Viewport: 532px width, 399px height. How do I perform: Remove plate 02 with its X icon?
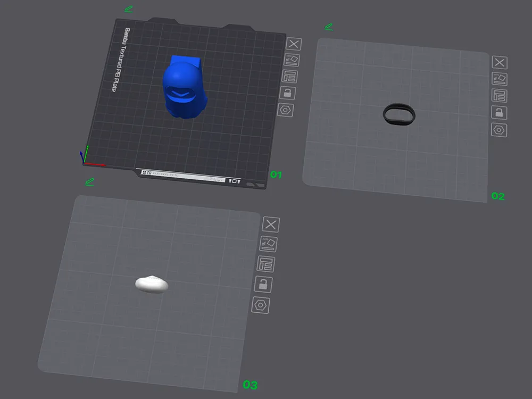pyautogui.click(x=500, y=62)
